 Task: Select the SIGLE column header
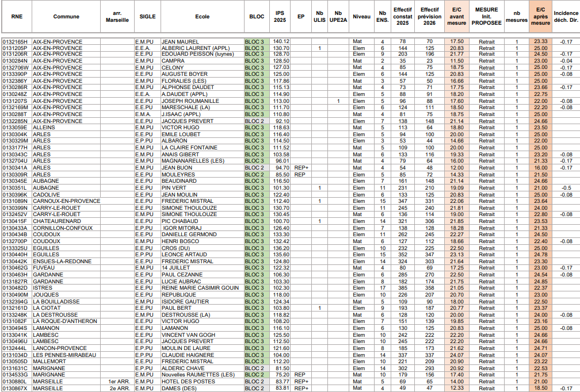click(x=147, y=17)
